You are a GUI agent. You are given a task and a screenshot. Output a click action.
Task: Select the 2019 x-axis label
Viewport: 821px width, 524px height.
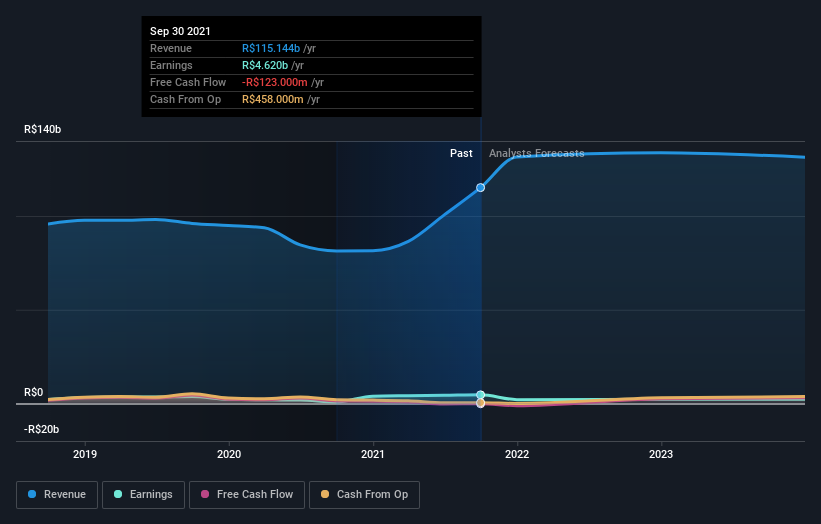click(85, 454)
